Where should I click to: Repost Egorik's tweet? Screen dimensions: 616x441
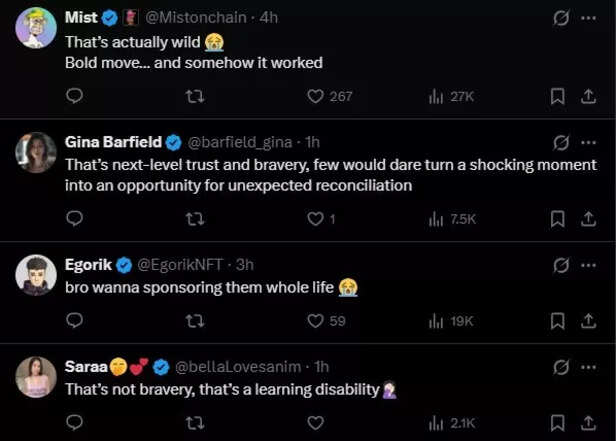(x=195, y=321)
